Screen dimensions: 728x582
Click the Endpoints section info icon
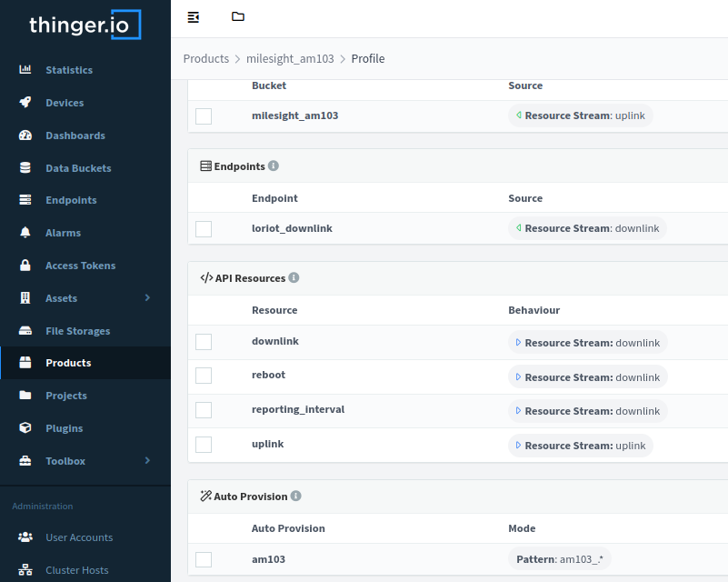click(274, 166)
